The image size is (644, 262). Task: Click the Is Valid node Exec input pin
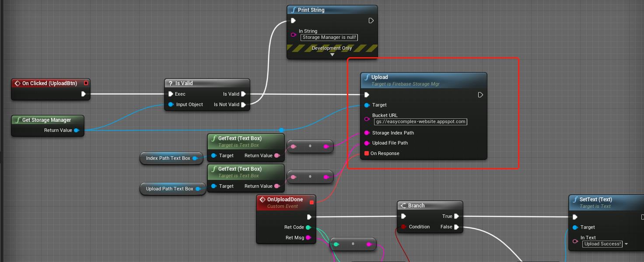[x=171, y=94]
